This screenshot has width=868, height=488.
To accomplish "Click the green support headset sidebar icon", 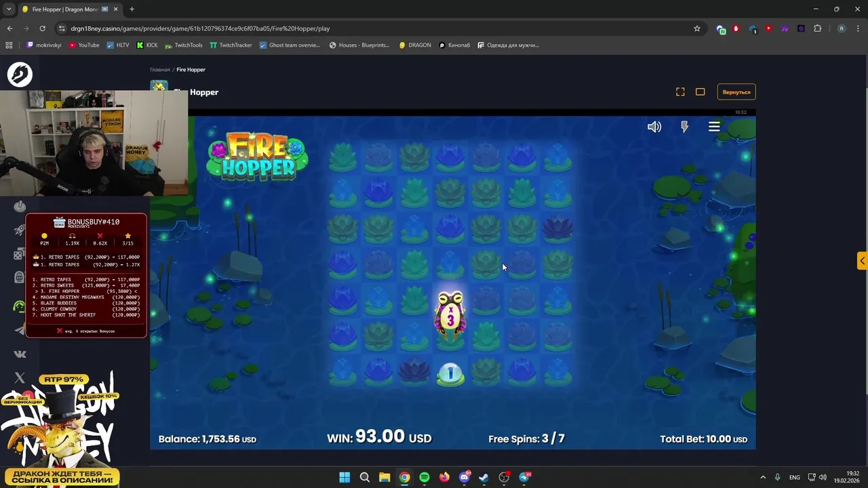I will [x=20, y=306].
